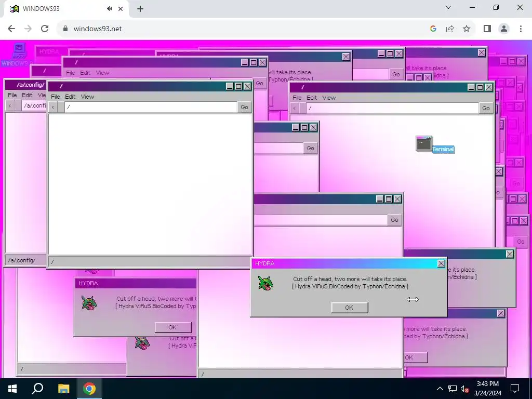532x399 pixels.
Task: Open Chrome side panel
Action: tap(487, 29)
